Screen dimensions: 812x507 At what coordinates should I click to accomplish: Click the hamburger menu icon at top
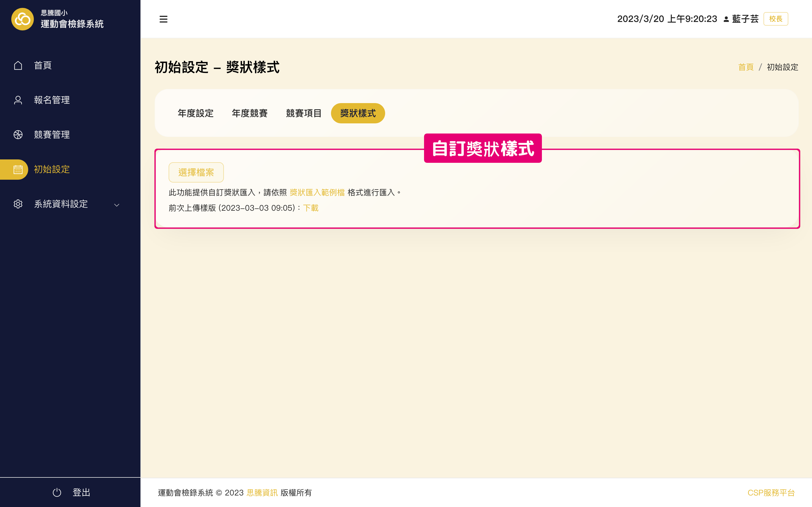164,19
